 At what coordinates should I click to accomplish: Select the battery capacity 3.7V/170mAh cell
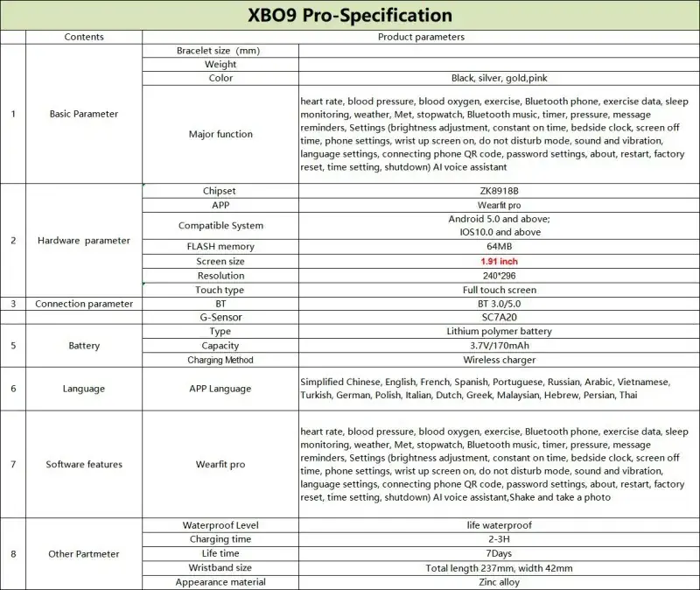pyautogui.click(x=499, y=345)
